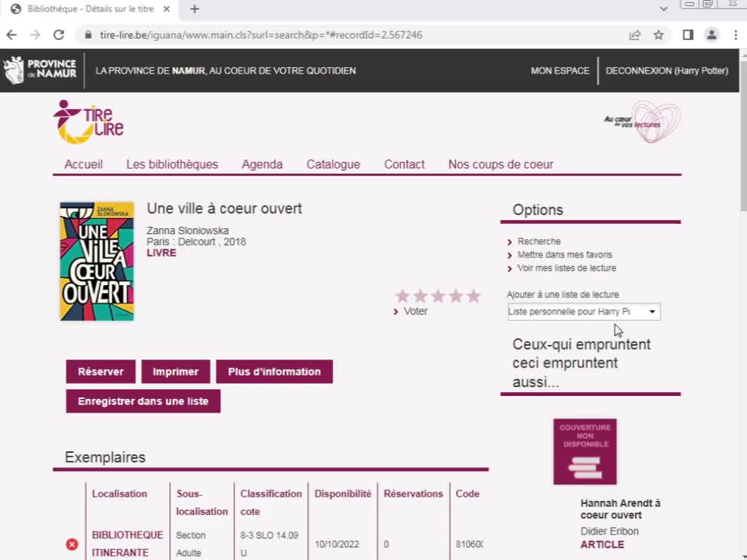Image resolution: width=747 pixels, height=560 pixels.
Task: Click the Localisation column header
Action: 119,494
